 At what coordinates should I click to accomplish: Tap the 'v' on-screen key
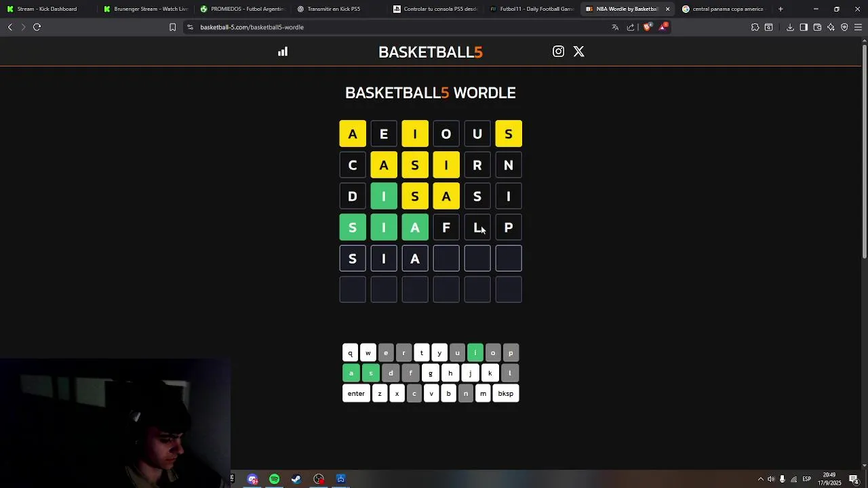coord(431,393)
